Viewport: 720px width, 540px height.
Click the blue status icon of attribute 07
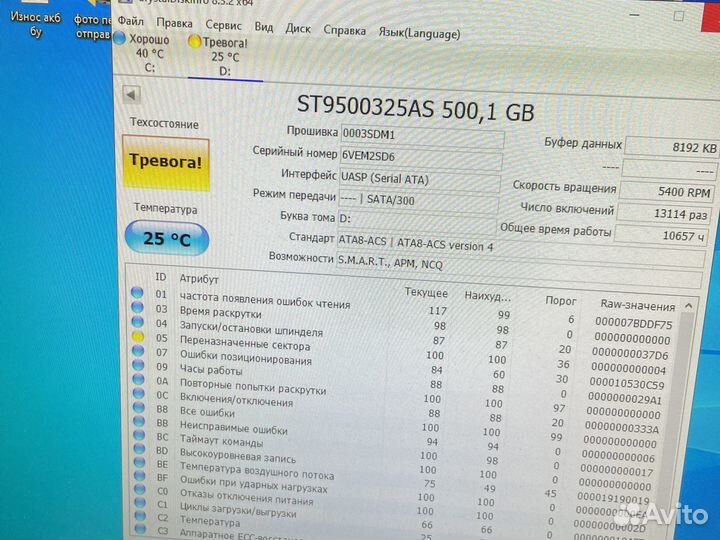pyautogui.click(x=138, y=351)
